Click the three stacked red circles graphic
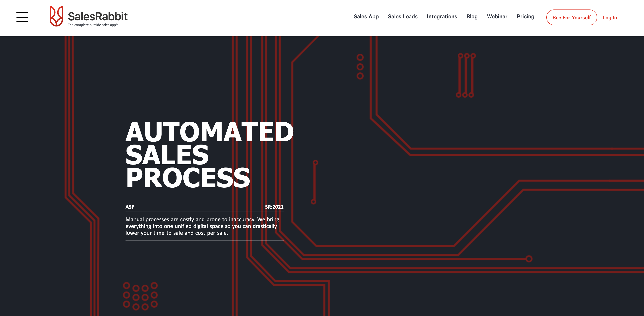Screen dimensions: 644x316 pyautogui.click(x=360, y=67)
